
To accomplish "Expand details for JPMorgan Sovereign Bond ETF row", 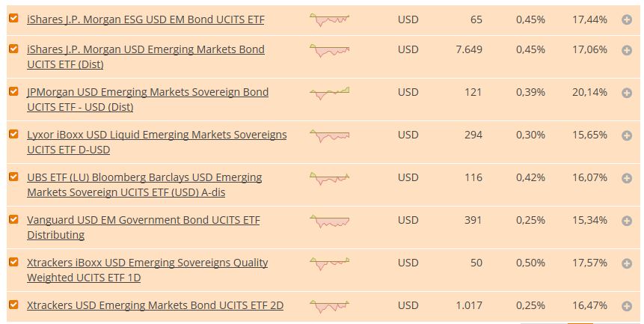I will coord(627,93).
